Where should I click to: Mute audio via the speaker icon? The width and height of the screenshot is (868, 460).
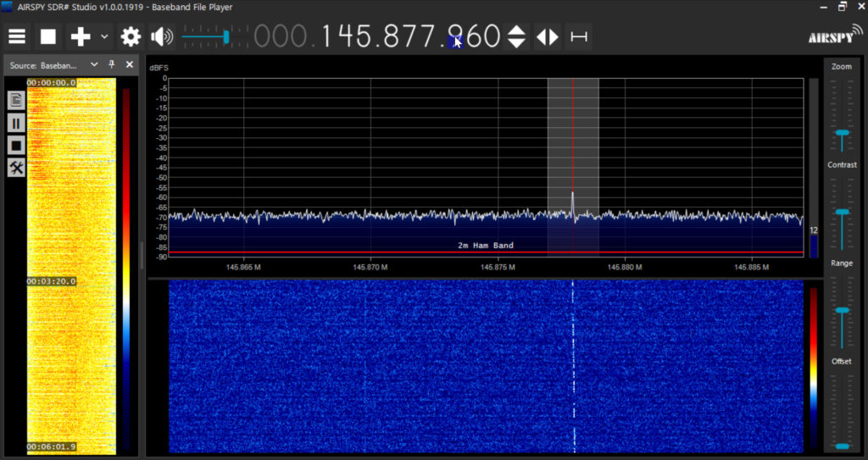(162, 36)
